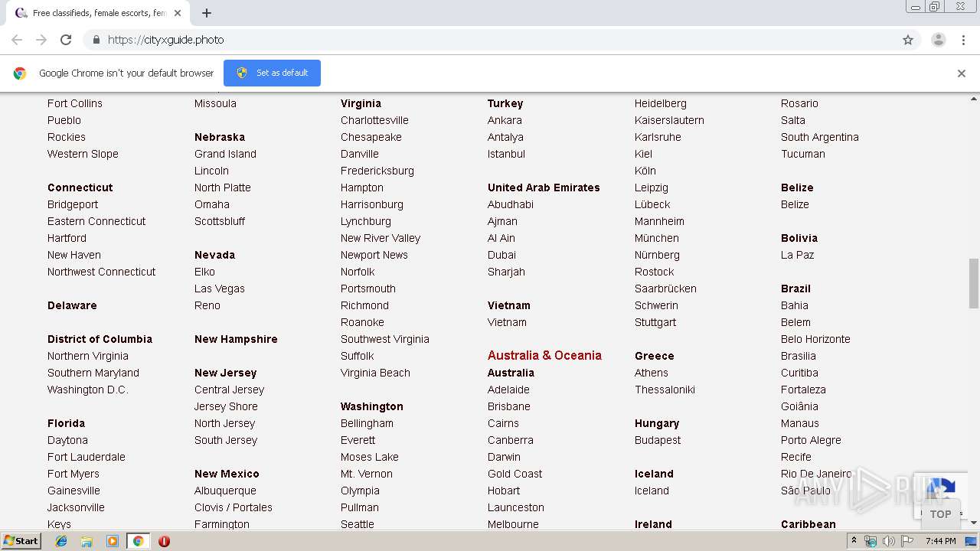980x551 pixels.
Task: Select the Dubai city link
Action: [x=501, y=255]
